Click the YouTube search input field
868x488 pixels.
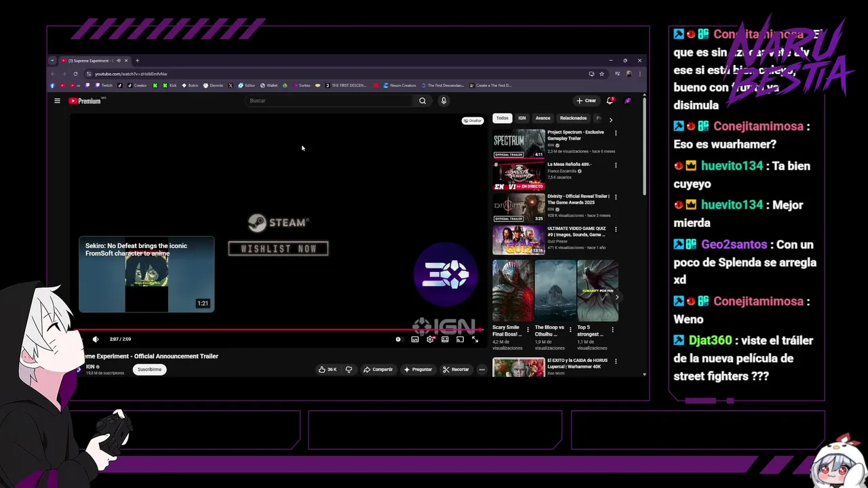329,101
